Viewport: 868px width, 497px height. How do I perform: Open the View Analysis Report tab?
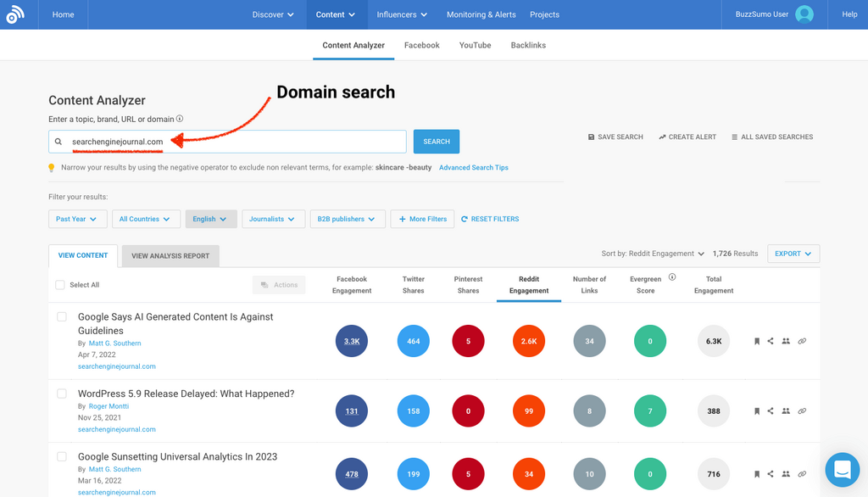(x=170, y=255)
